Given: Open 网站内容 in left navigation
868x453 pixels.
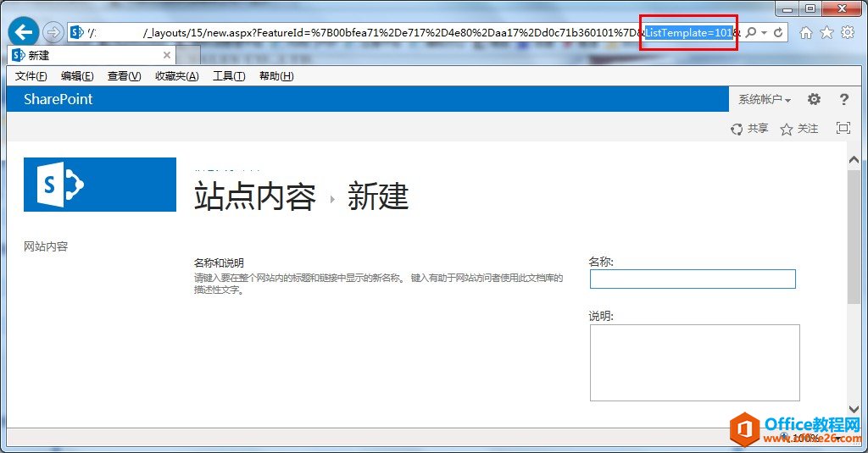Looking at the screenshot, I should (x=46, y=246).
